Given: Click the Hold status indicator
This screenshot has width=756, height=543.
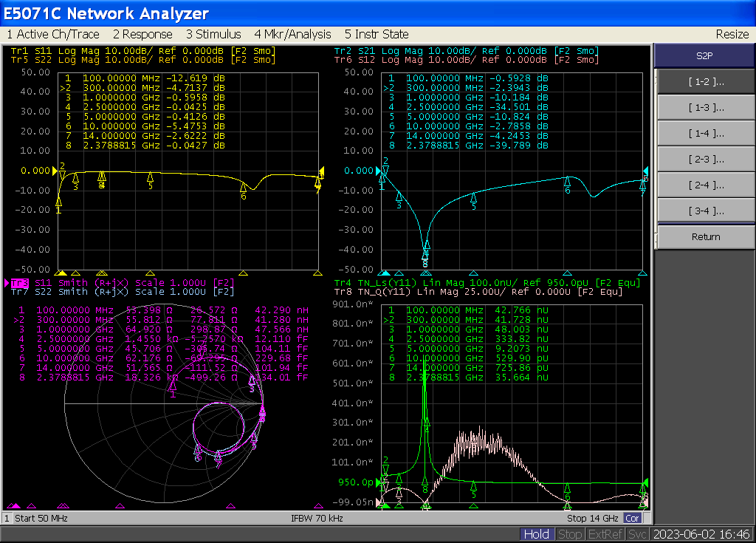Looking at the screenshot, I should point(536,534).
